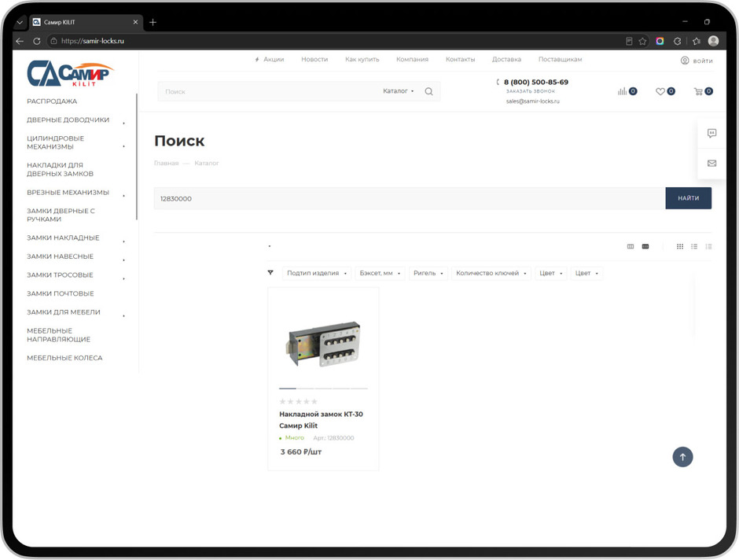Switch to the compact table view icon
Viewport: 739px width, 560px height.
click(708, 246)
